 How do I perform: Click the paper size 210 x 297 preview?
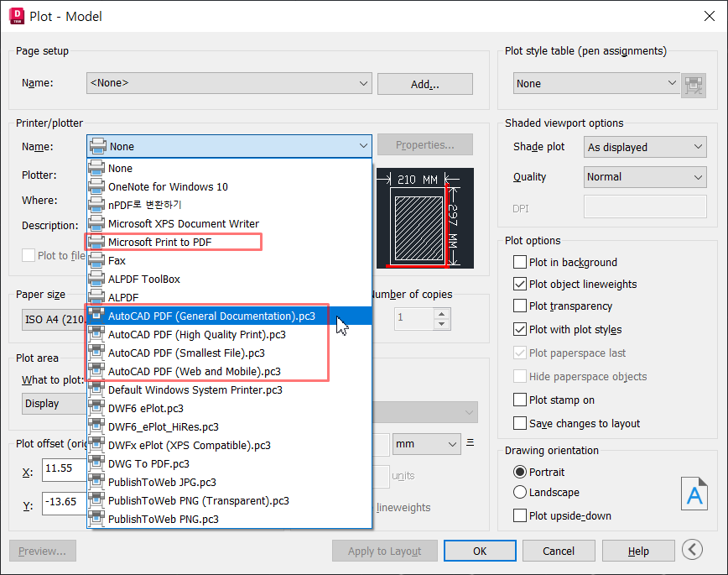[425, 218]
